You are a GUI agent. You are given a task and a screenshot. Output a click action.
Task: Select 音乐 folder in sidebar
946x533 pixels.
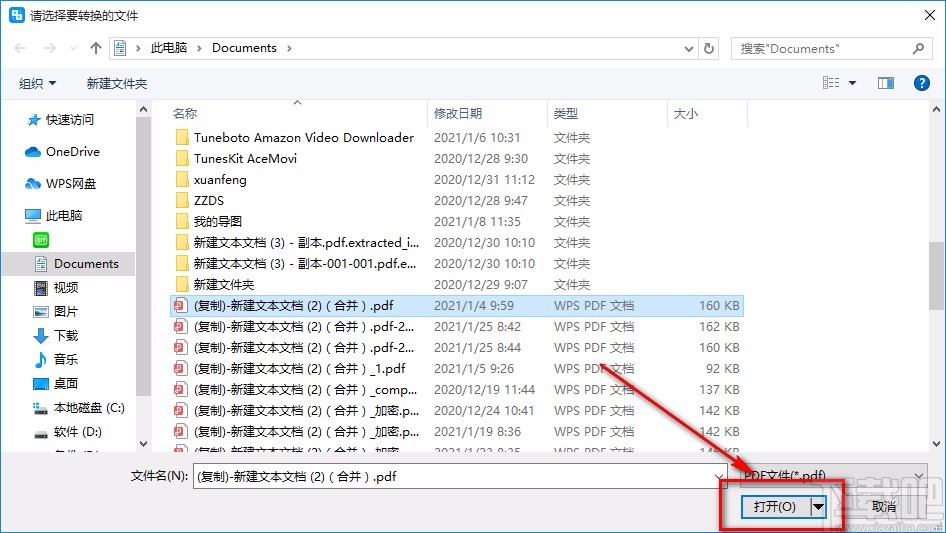(x=56, y=360)
